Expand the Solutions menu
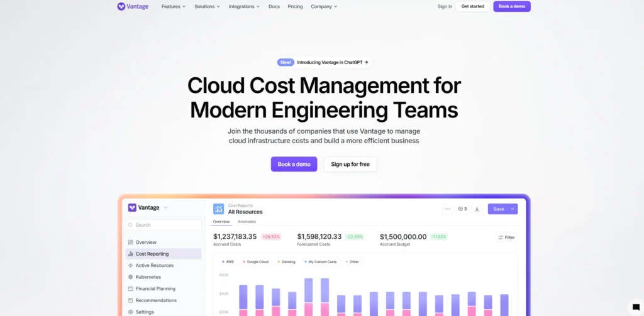 click(207, 6)
